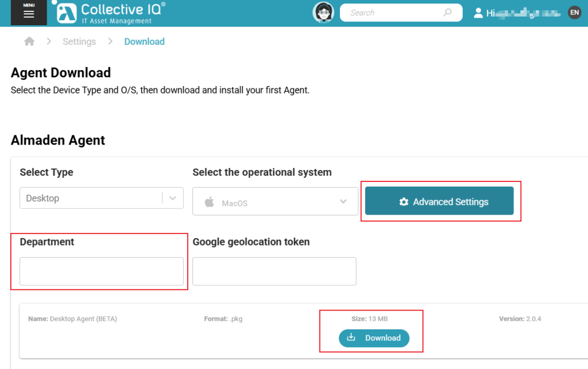Screen dimensions: 588x369
Task: Download the Desktop Agent package
Action: click(x=374, y=338)
